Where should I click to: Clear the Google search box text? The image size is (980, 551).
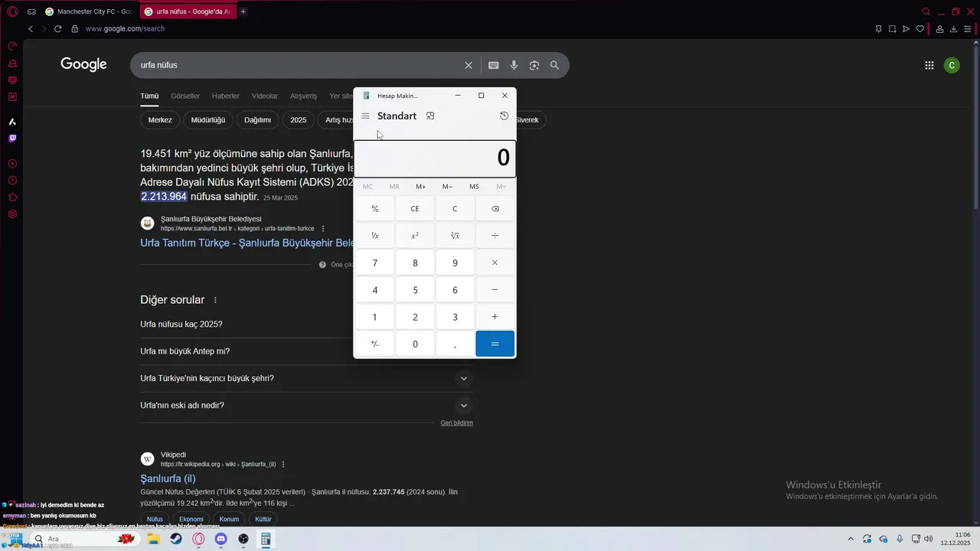[469, 66]
